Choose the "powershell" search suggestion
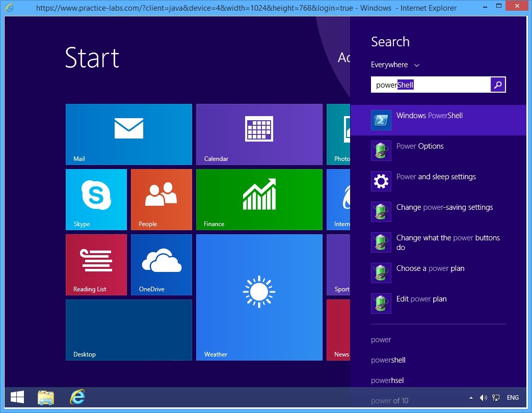This screenshot has width=532, height=413. point(388,360)
